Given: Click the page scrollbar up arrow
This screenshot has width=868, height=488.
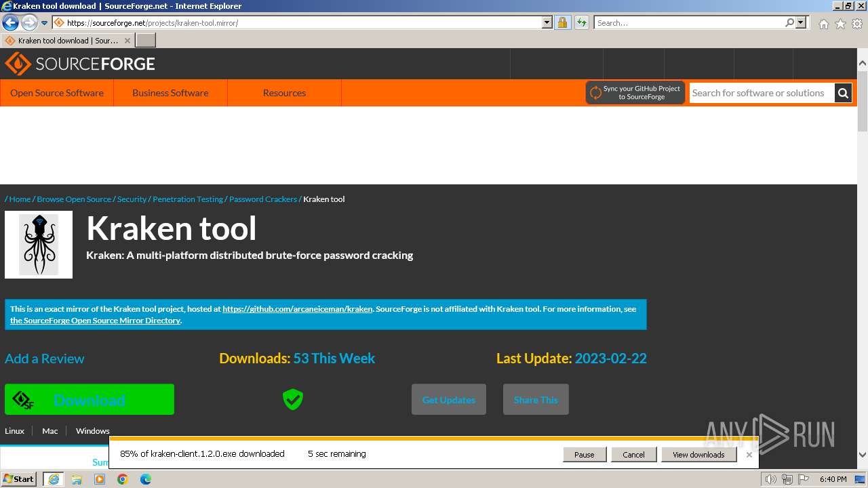Looking at the screenshot, I should [x=863, y=63].
